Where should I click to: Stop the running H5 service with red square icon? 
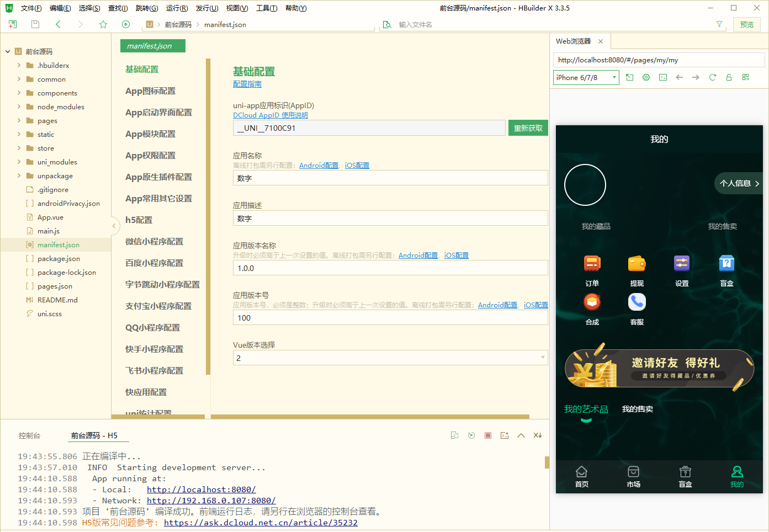[487, 435]
